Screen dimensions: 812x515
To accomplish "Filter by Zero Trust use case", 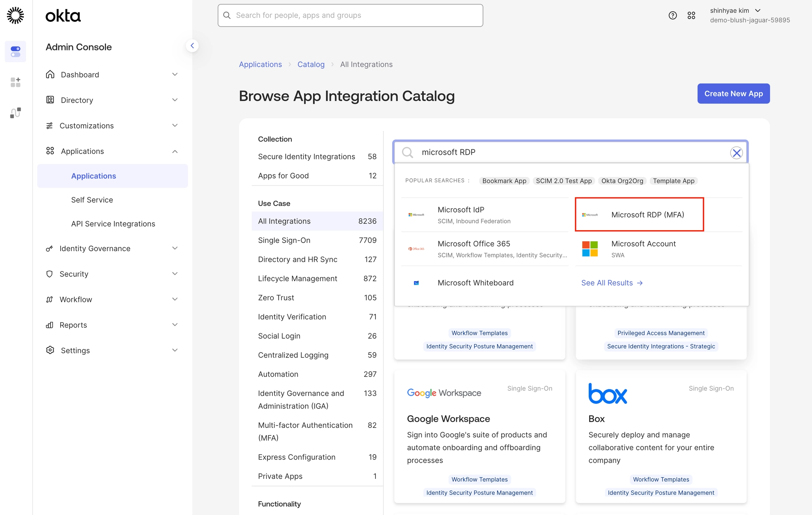I will coord(317,298).
